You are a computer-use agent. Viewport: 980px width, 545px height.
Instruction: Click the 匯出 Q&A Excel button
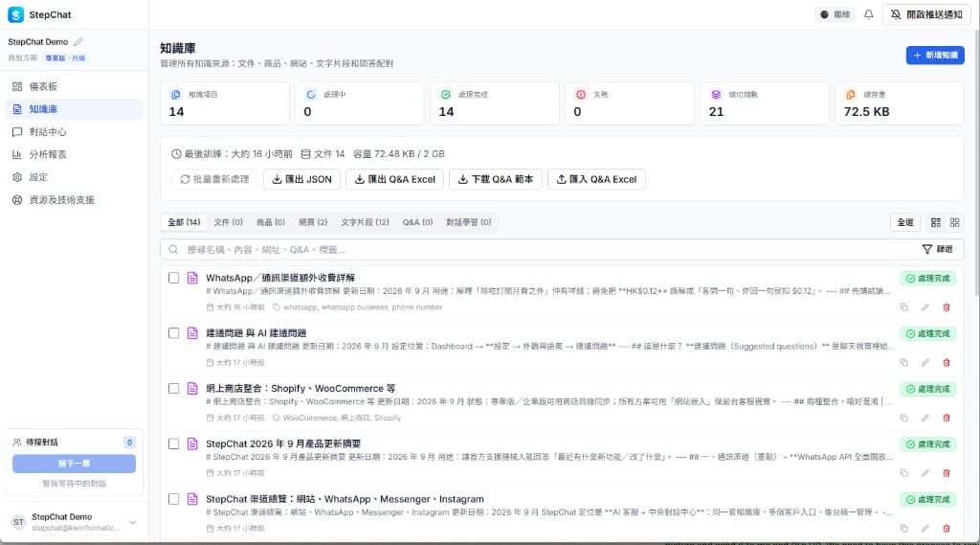pos(395,179)
